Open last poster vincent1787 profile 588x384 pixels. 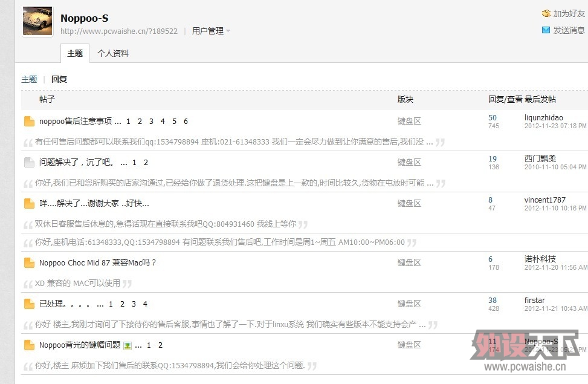tap(545, 200)
